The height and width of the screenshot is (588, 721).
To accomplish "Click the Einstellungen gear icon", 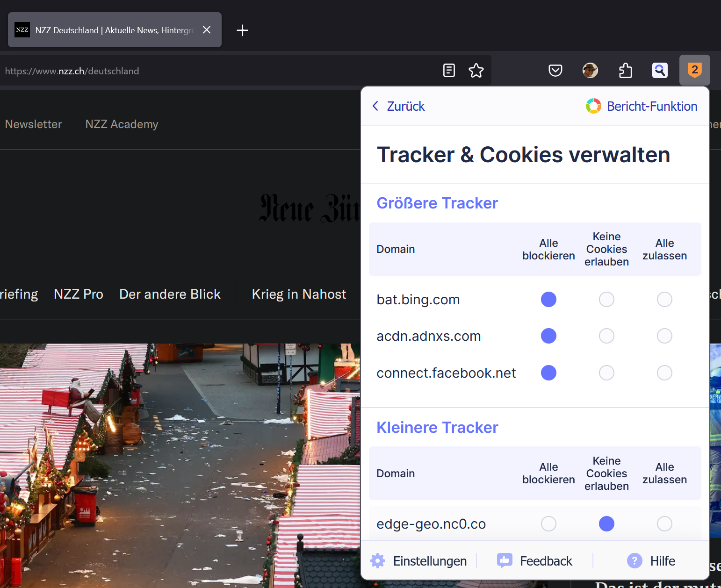I will click(x=378, y=560).
